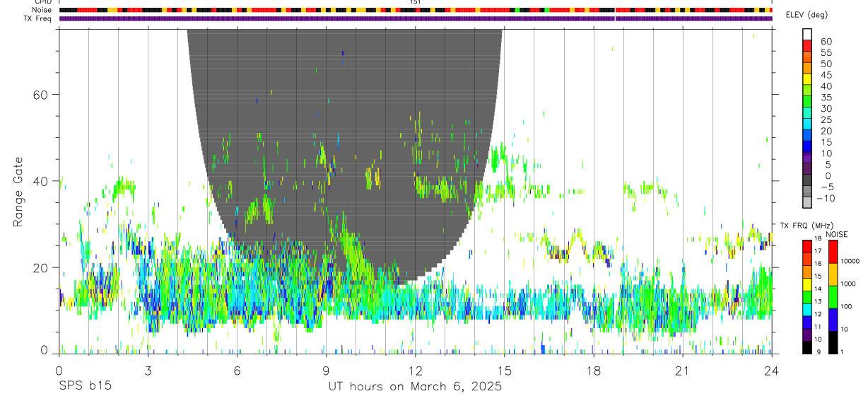Click the green 100–1000 segment of NOISE bar

[x=833, y=297]
